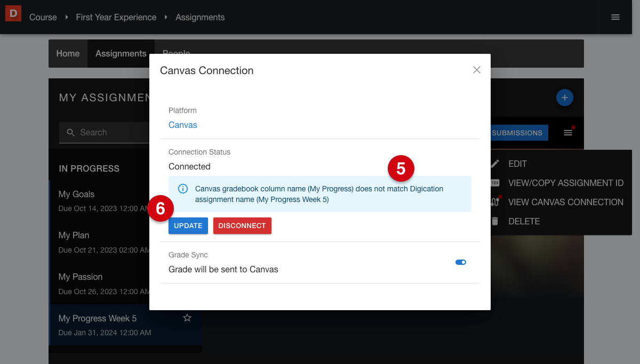Open the assignment options menu icon
Viewport: 640px width, 364px height.
568,133
